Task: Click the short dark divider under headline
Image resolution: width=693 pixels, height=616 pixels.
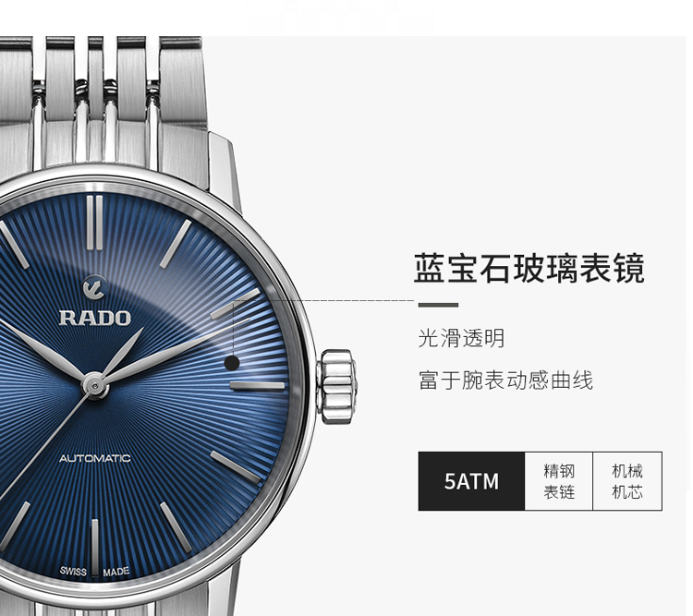Action: [x=438, y=305]
